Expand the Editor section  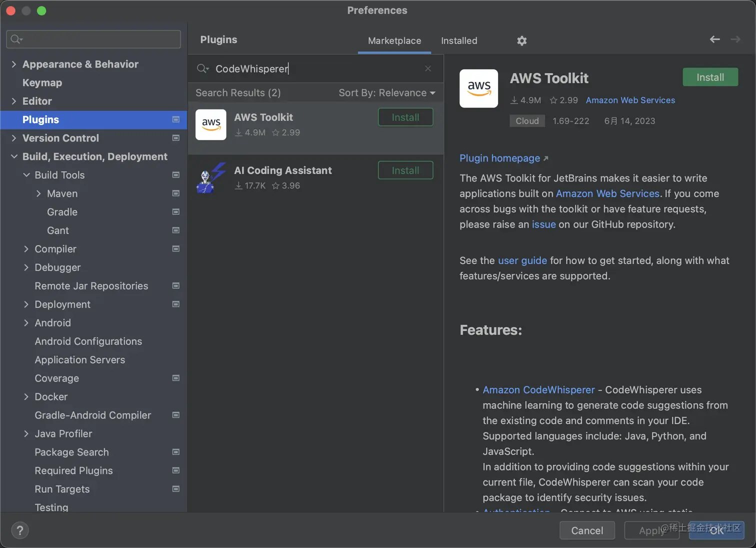tap(14, 101)
